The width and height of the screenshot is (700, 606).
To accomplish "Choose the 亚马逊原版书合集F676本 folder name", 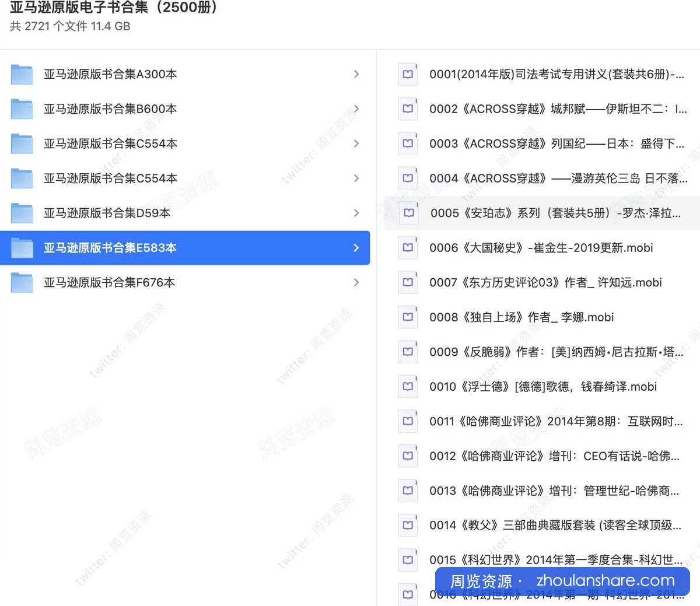I will (x=110, y=282).
